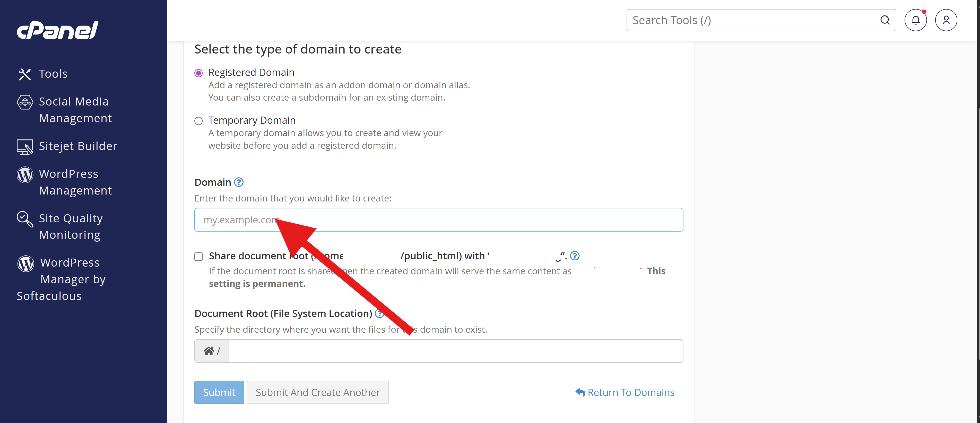The height and width of the screenshot is (423, 980).
Task: Click the share document root help icon
Action: point(575,255)
